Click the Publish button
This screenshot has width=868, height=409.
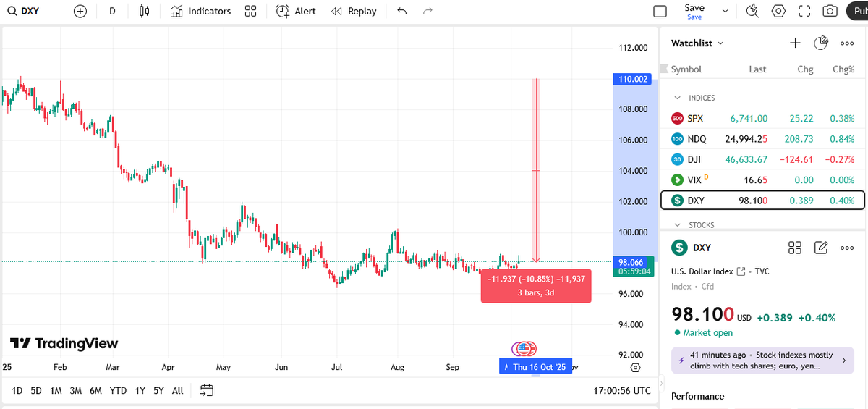pos(856,11)
